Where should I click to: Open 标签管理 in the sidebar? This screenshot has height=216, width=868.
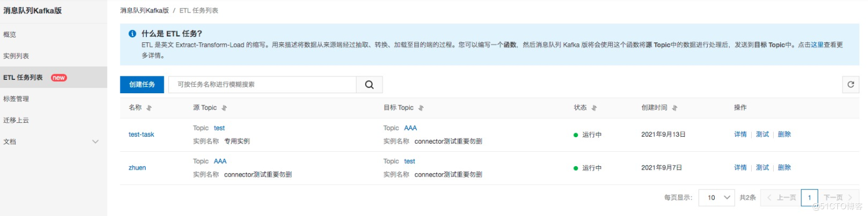pos(16,99)
